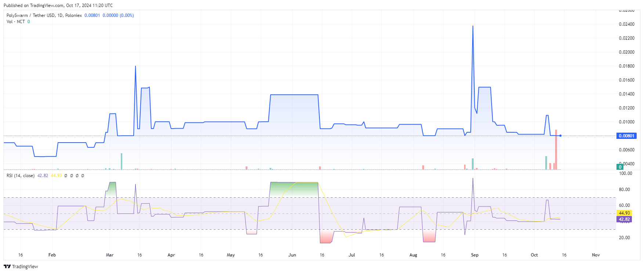644x273 pixels.
Task: Click the Aug label on time axis
Action: [413, 255]
